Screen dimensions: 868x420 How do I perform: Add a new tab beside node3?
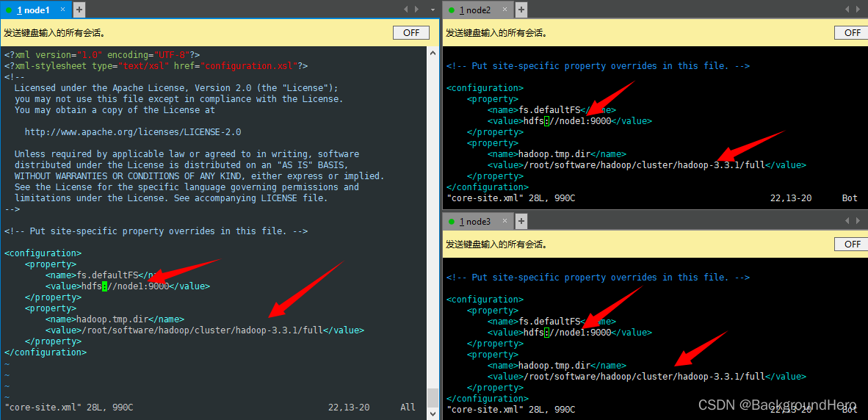(521, 221)
